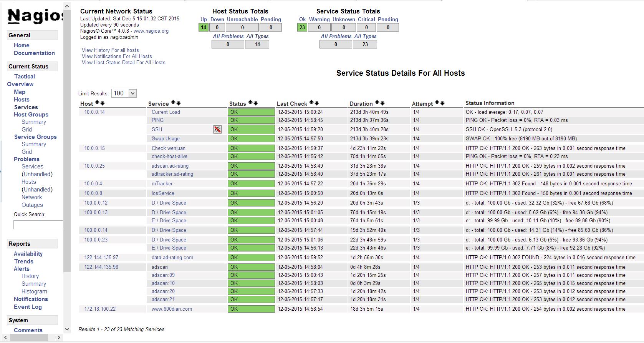Open Problems section link
The width and height of the screenshot is (644, 343).
pos(26,159)
